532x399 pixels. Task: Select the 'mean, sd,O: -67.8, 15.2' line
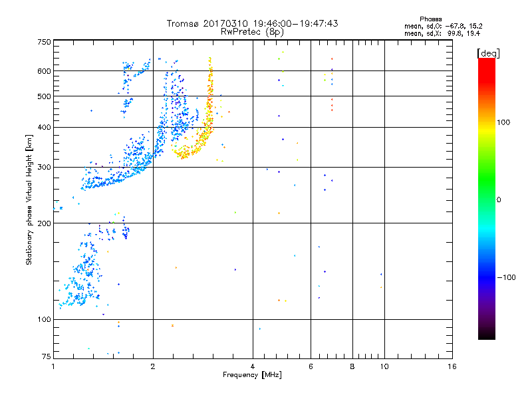coord(444,26)
